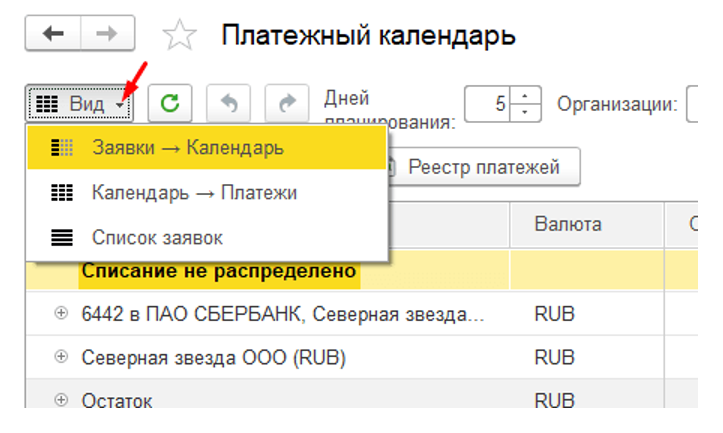Open the Вид dropdown button
The height and width of the screenshot is (433, 723).
coord(79,103)
